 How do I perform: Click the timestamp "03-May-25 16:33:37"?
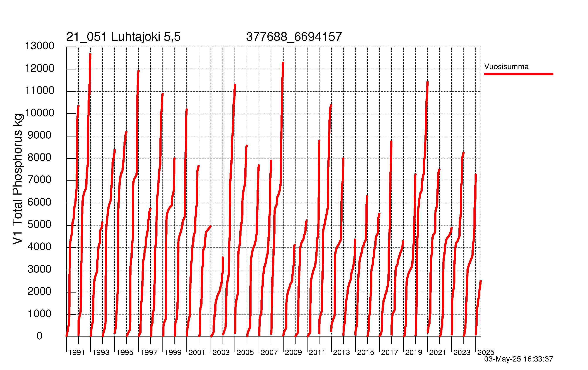click(x=519, y=359)
